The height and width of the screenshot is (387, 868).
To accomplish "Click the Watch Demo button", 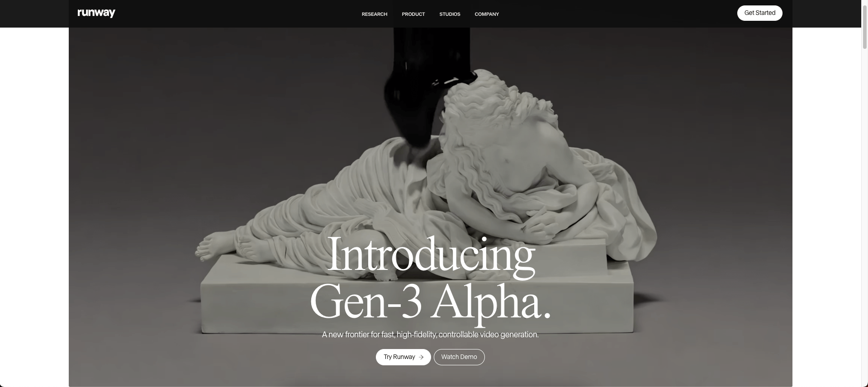I will (459, 357).
